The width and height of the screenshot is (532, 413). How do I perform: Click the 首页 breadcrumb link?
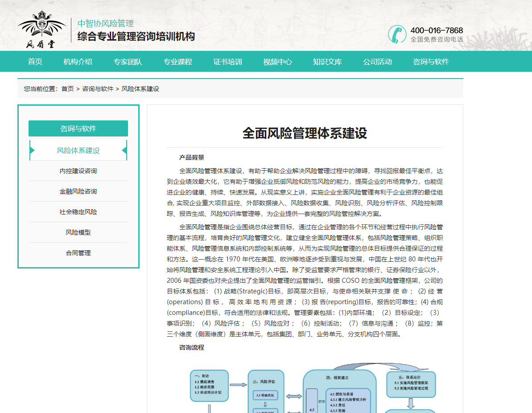67,89
